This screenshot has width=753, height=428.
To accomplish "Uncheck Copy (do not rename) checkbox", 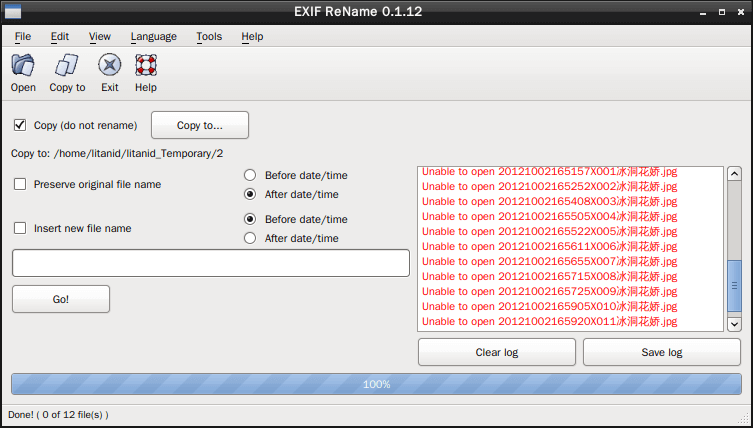I will click(20, 125).
